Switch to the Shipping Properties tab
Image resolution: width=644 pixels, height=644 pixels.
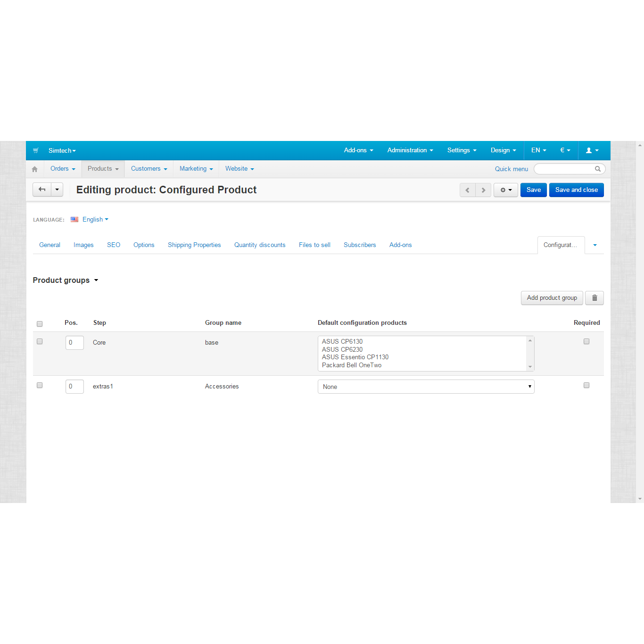click(194, 245)
